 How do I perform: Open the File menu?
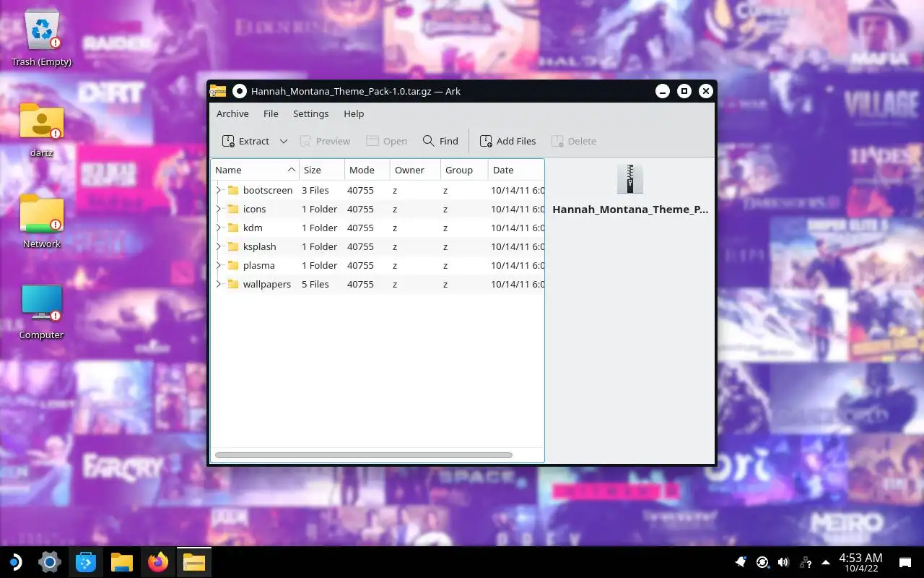pos(271,113)
